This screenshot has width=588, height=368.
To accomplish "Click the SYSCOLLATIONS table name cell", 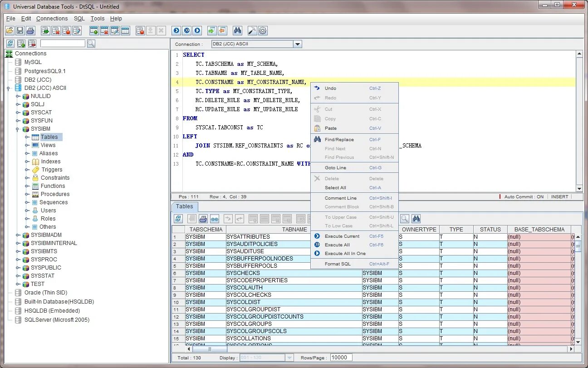I will 294,339.
